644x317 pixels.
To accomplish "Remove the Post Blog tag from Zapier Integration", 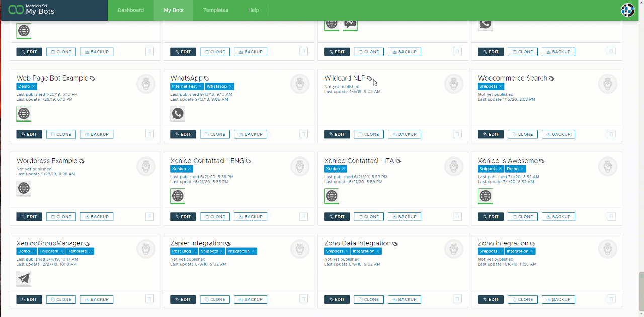I will click(x=195, y=251).
